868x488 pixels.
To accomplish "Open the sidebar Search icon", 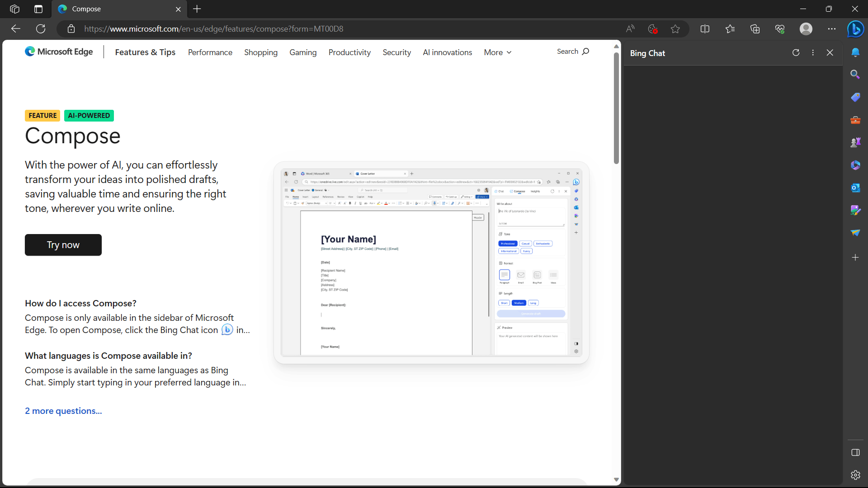I will click(855, 75).
